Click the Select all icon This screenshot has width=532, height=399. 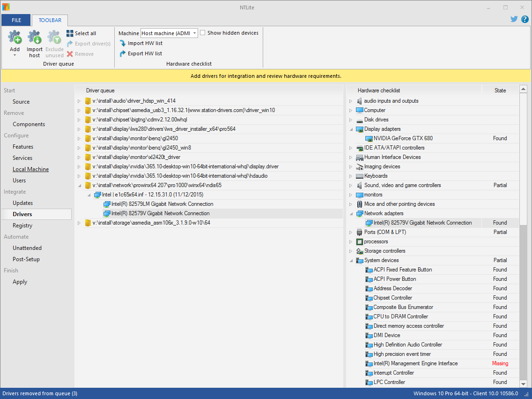pos(70,33)
